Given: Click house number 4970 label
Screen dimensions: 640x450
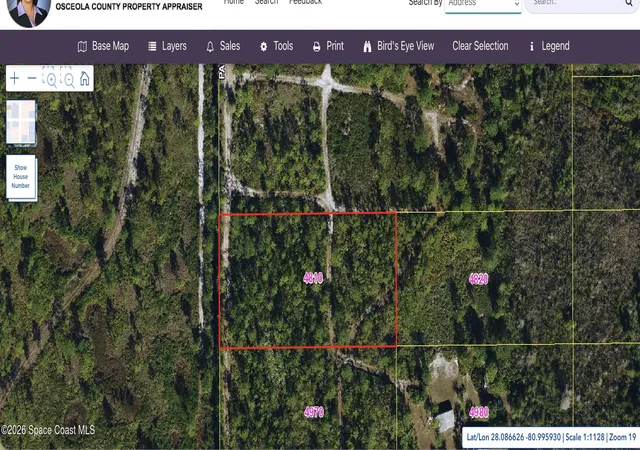Looking at the screenshot, I should coord(314,412).
